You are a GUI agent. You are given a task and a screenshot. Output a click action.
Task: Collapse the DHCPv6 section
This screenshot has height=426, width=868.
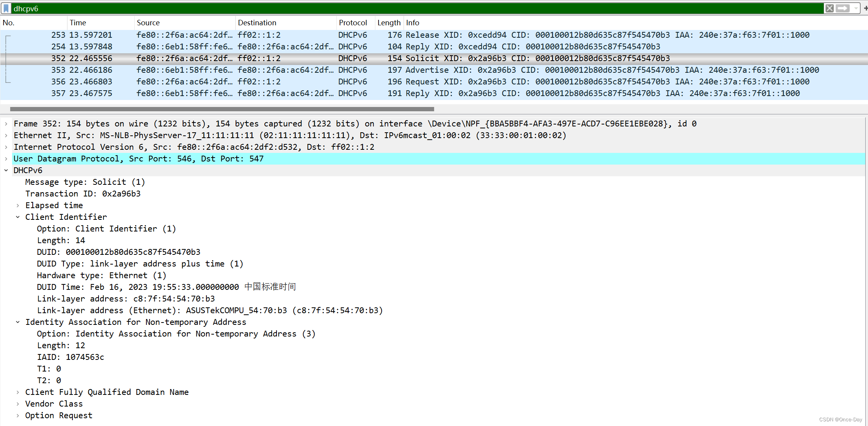click(x=6, y=170)
